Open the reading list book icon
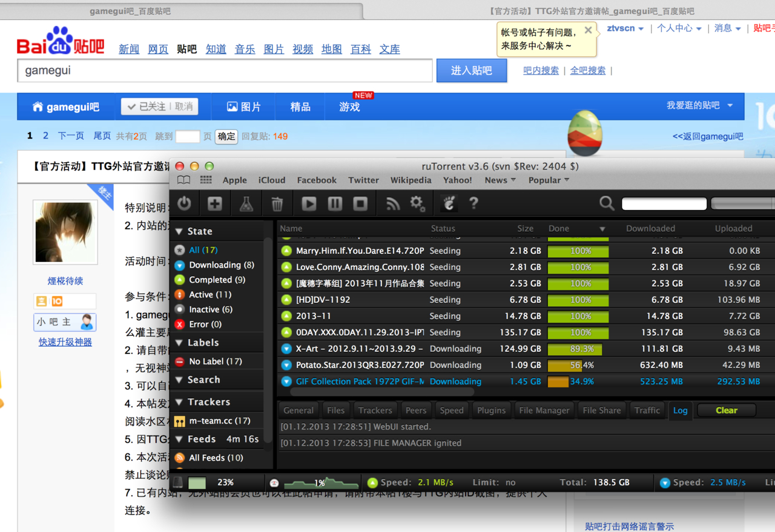The image size is (775, 532). pyautogui.click(x=183, y=180)
